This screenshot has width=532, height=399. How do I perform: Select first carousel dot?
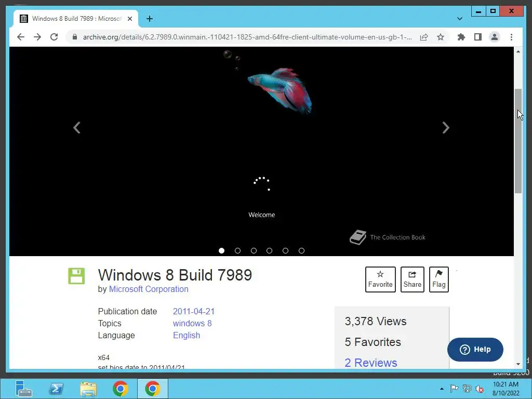tap(221, 251)
